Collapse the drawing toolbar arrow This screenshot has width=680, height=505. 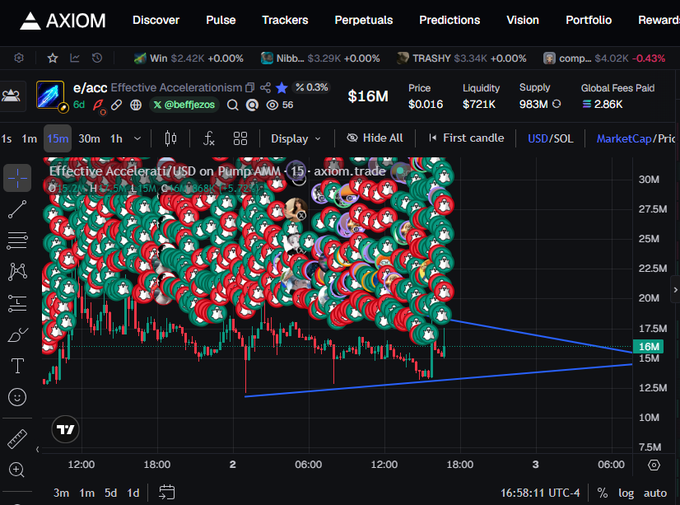tap(37, 449)
